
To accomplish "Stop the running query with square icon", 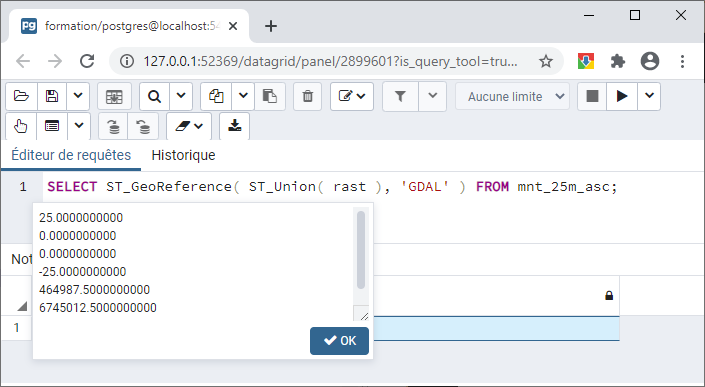I will (592, 96).
